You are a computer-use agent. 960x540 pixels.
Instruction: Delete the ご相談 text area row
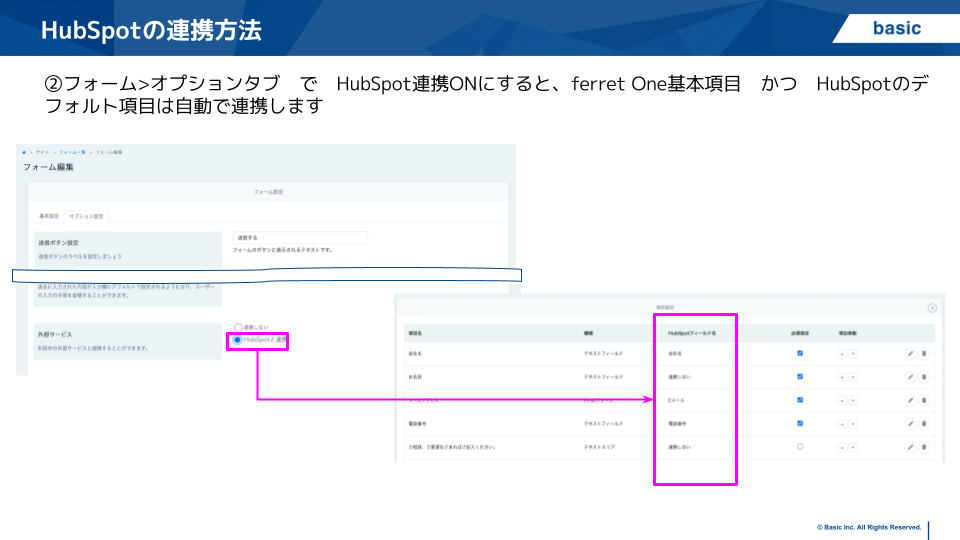pyautogui.click(x=924, y=447)
